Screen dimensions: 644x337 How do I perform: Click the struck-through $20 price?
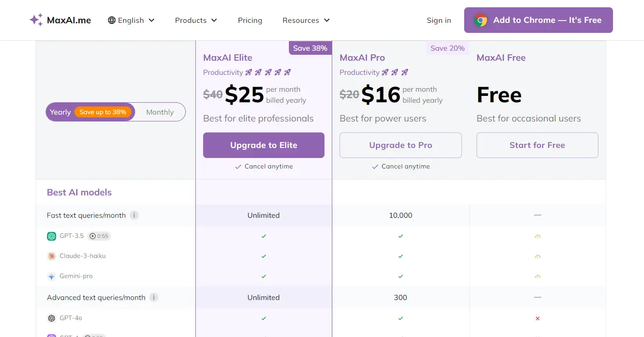(x=349, y=95)
